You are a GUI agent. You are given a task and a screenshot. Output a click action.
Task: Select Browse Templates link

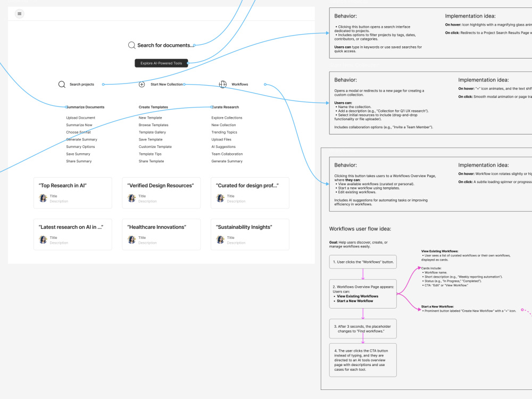click(153, 125)
